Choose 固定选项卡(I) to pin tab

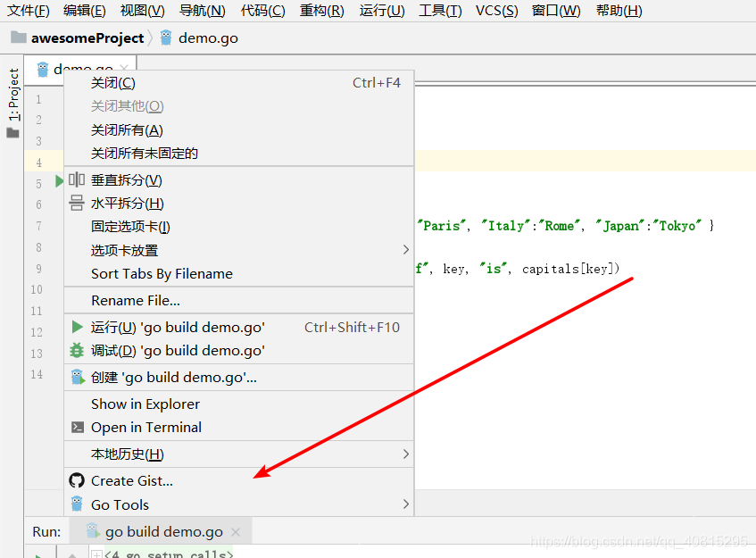pyautogui.click(x=239, y=227)
